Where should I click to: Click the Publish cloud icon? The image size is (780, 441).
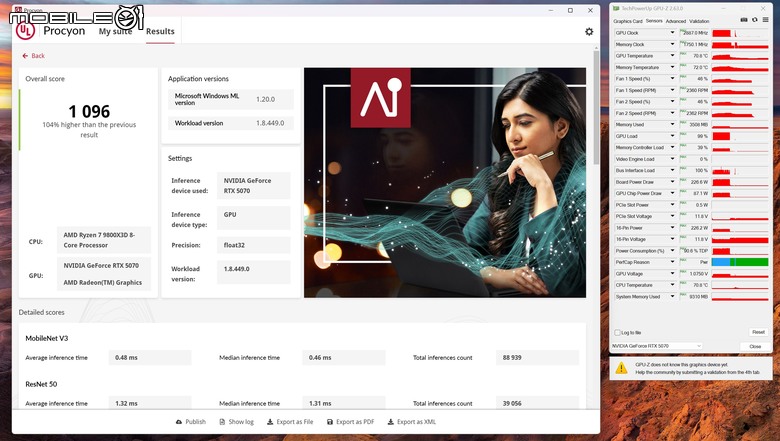click(179, 422)
